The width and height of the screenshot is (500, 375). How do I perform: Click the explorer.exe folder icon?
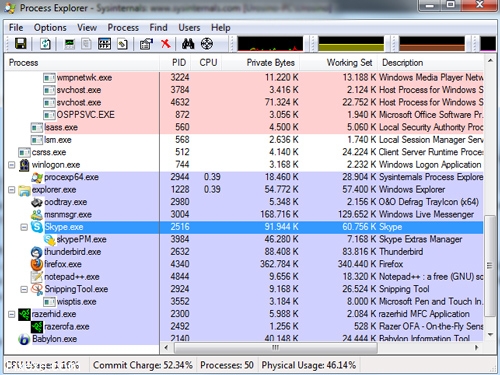[x=24, y=190]
